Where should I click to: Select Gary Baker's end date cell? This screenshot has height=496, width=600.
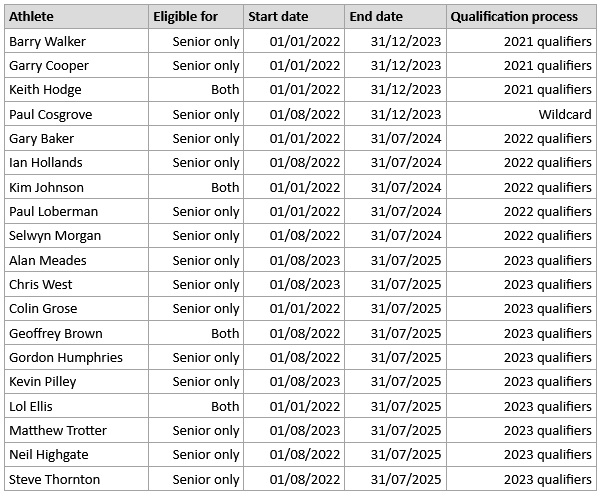pos(395,138)
